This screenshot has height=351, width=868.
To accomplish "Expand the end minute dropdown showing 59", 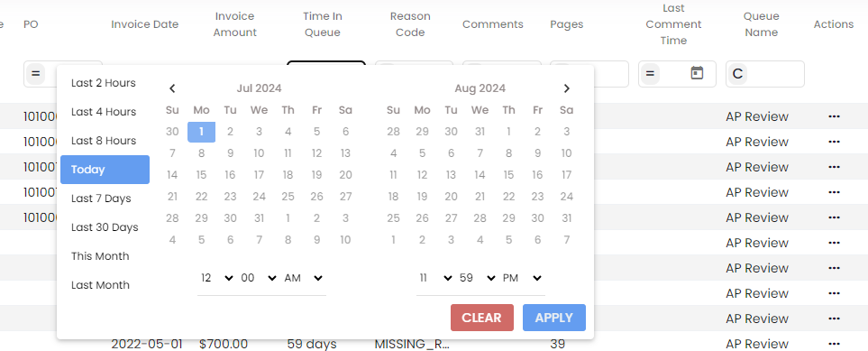I will tap(477, 278).
